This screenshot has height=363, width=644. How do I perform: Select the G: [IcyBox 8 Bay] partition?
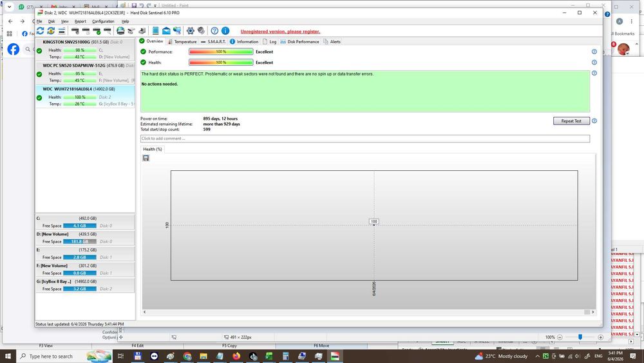(85, 285)
